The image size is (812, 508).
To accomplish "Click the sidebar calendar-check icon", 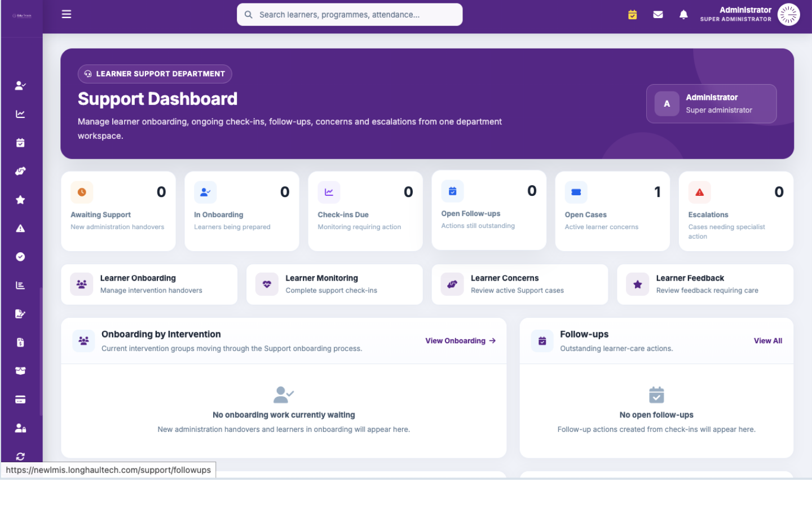I will click(x=20, y=143).
